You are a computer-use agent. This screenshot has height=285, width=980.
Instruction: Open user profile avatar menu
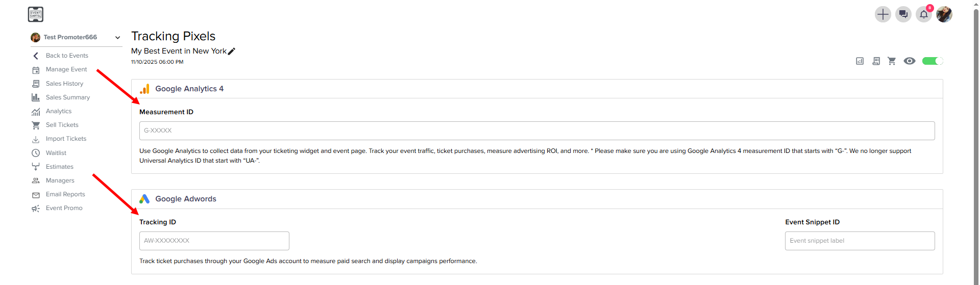pos(944,14)
